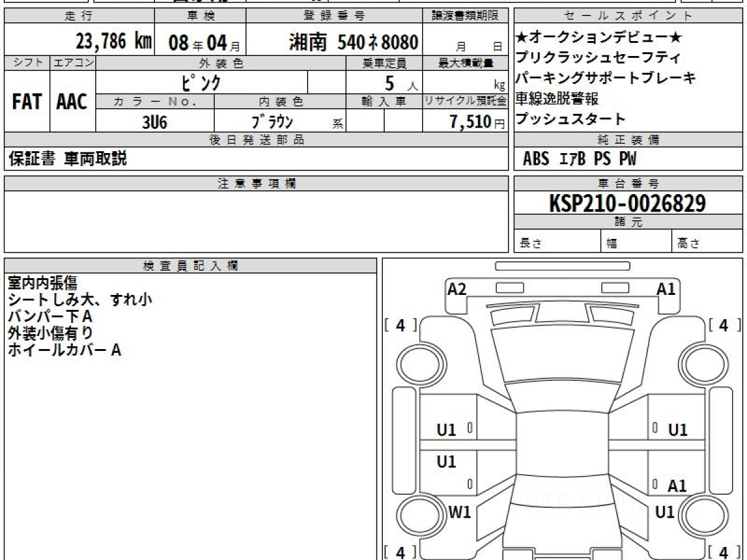
Task: Select note シートしみ大、すれ小
Action: [x=80, y=300]
